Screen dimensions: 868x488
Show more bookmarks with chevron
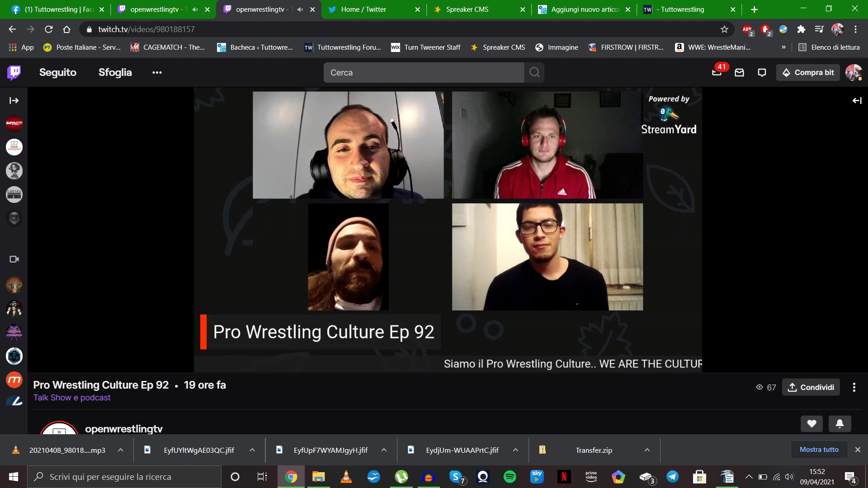pos(783,47)
